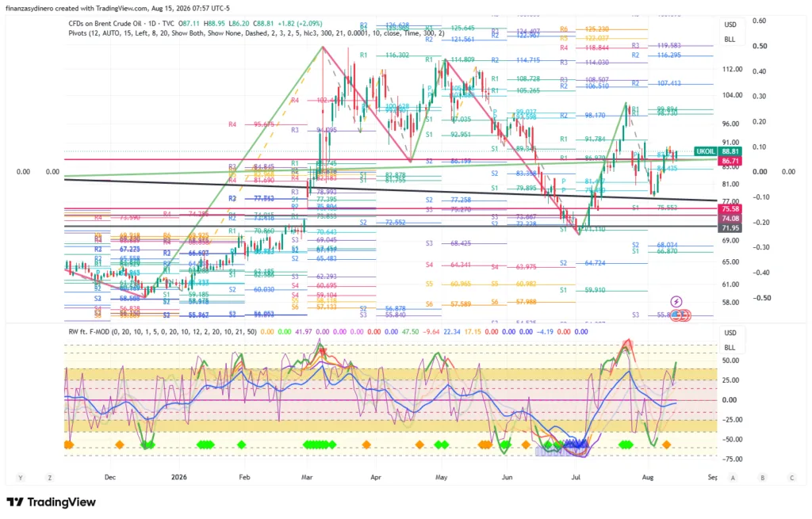Click the R3 119.583 pivot label
The image size is (812, 519).
click(656, 46)
